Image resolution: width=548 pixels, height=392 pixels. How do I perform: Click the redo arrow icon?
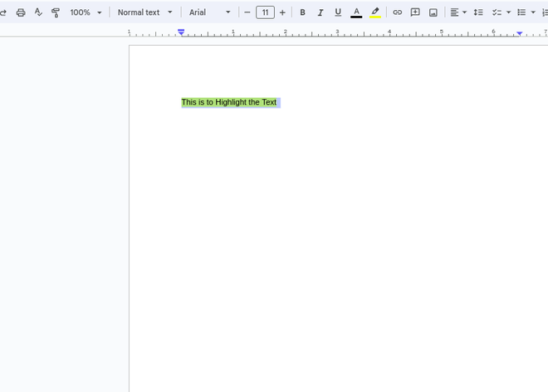3,12
